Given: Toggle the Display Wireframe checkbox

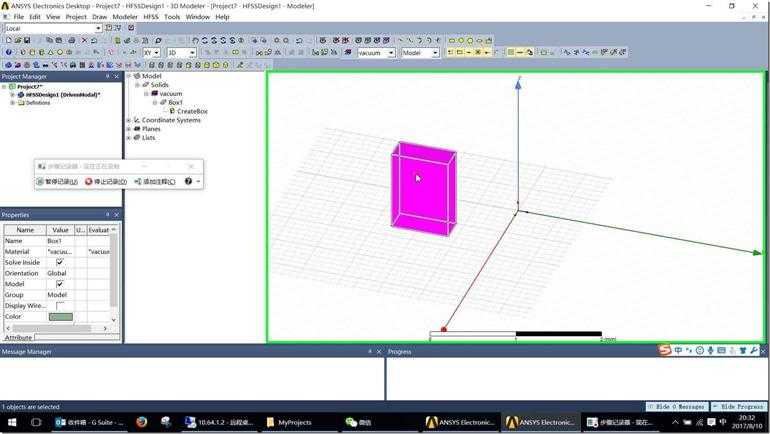Looking at the screenshot, I should pyautogui.click(x=59, y=305).
